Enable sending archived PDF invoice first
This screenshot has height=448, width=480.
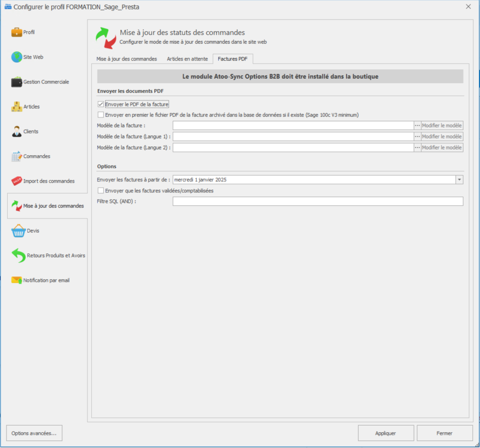tap(101, 115)
